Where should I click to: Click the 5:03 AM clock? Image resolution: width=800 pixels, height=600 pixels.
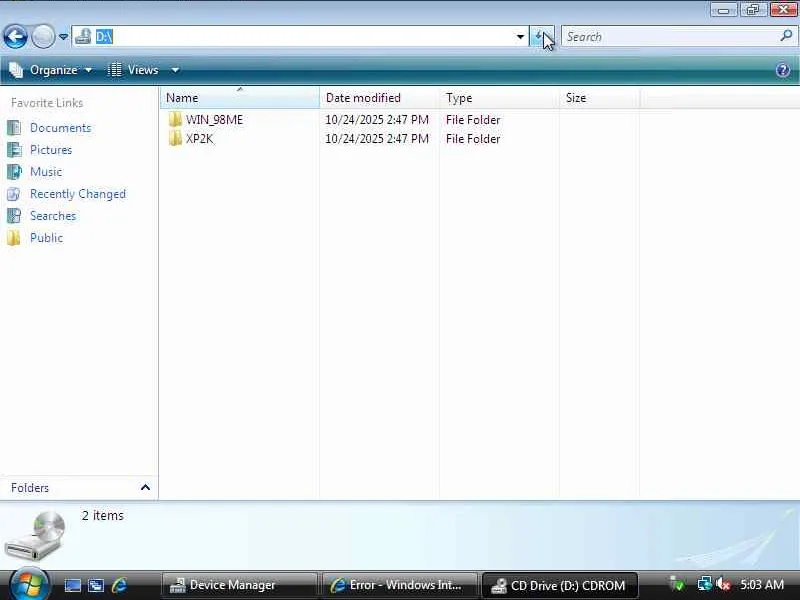pyautogui.click(x=762, y=584)
